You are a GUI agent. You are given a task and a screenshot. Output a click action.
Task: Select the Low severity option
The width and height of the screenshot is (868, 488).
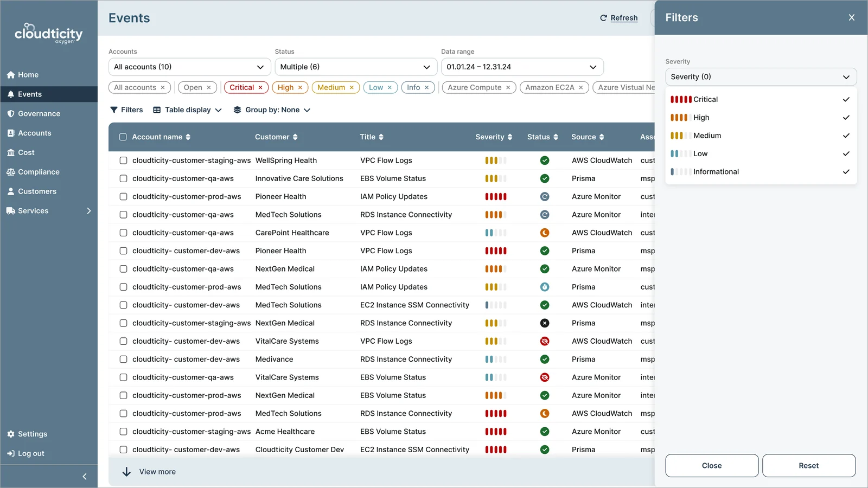[761, 153]
